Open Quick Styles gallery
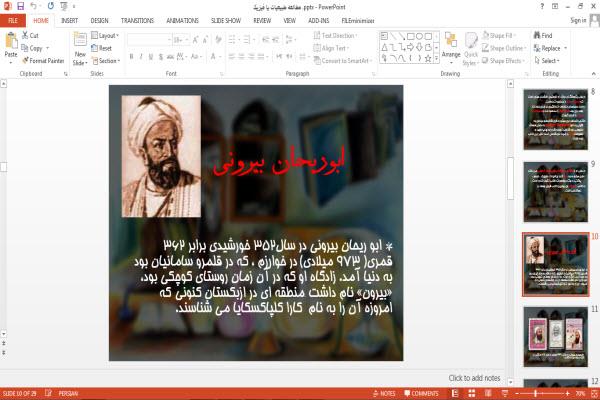This screenshot has height=400, width=600. coord(471,49)
